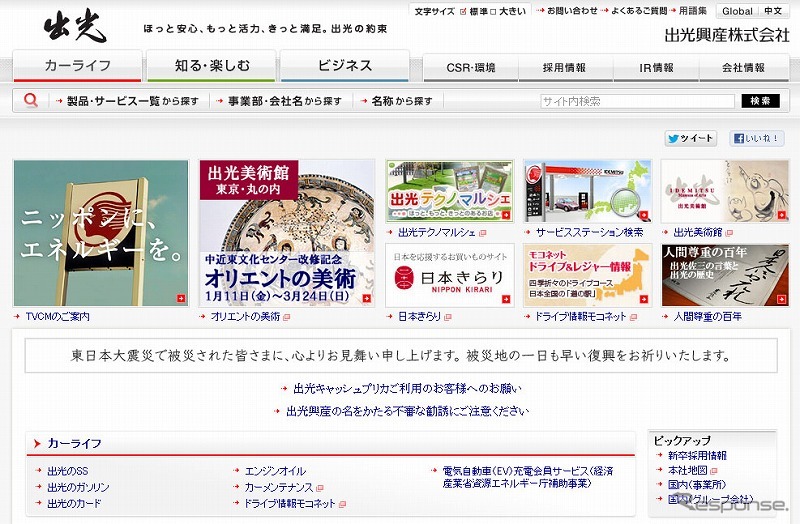Image resolution: width=800 pixels, height=524 pixels.
Task: Open the service station search banner
Action: tap(587, 191)
